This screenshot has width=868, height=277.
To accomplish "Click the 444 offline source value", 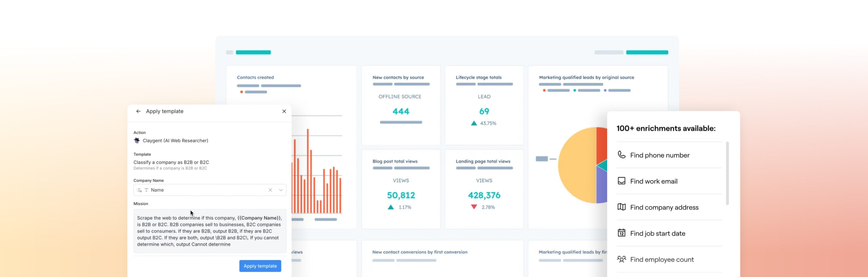I will click(x=401, y=111).
